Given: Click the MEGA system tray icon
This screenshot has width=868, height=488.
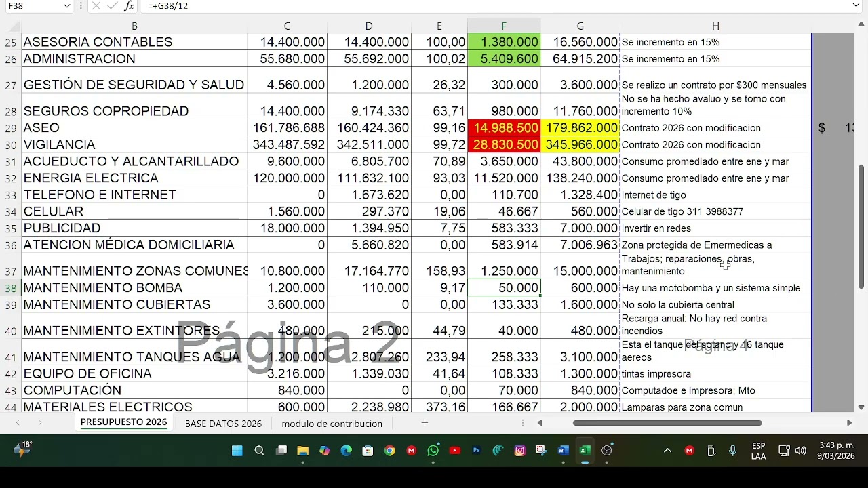Looking at the screenshot, I should (690, 451).
